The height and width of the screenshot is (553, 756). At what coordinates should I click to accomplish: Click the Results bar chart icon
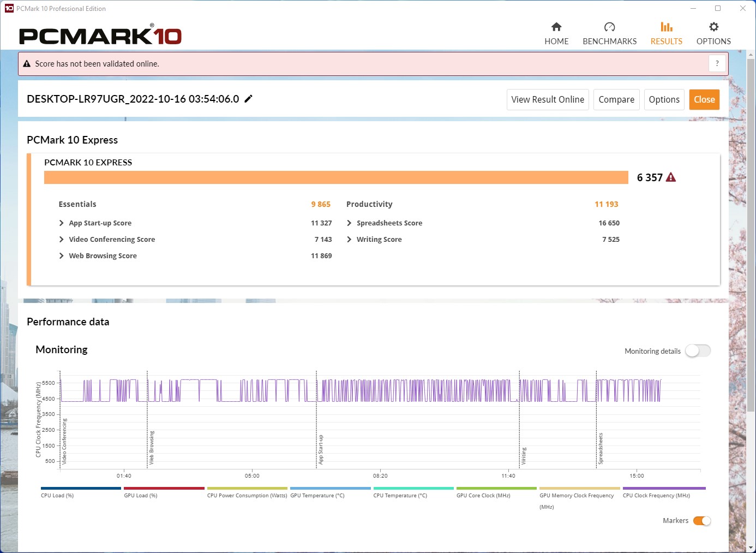coord(666,27)
